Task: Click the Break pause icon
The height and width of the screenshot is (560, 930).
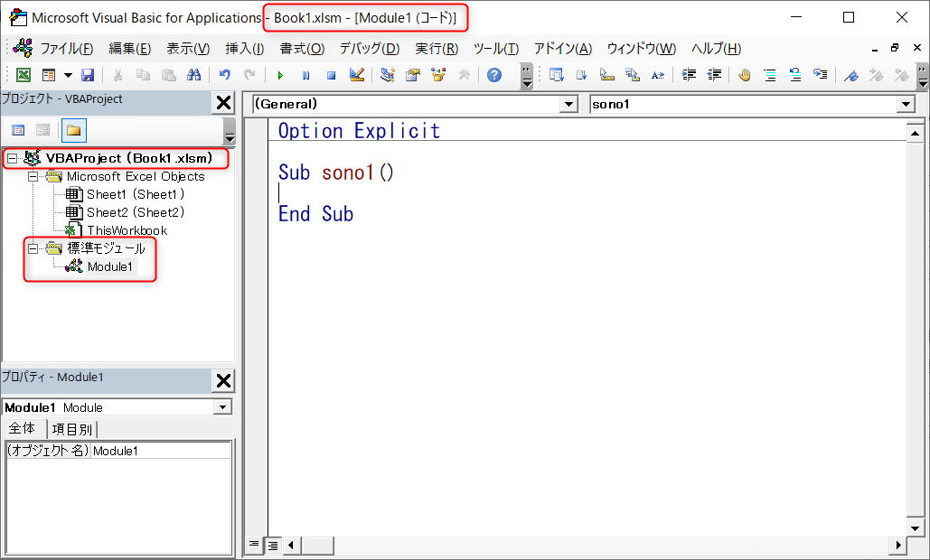Action: tap(306, 75)
